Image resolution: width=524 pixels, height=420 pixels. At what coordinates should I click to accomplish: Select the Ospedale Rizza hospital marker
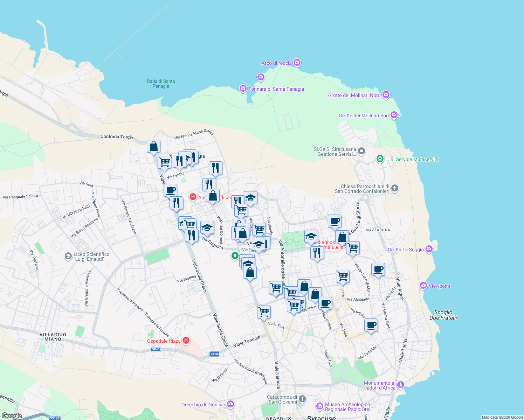[186, 340]
